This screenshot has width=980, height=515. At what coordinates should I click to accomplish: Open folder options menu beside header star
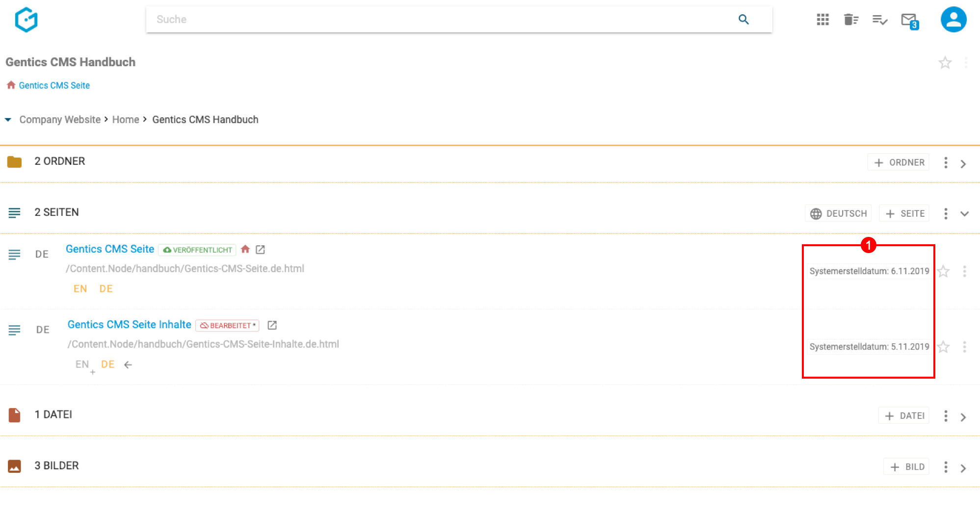coord(966,63)
